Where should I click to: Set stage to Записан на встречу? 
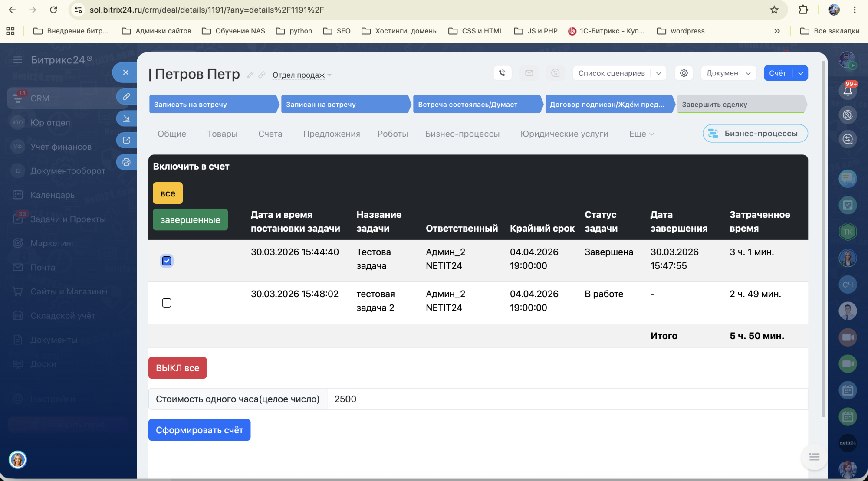(345, 104)
